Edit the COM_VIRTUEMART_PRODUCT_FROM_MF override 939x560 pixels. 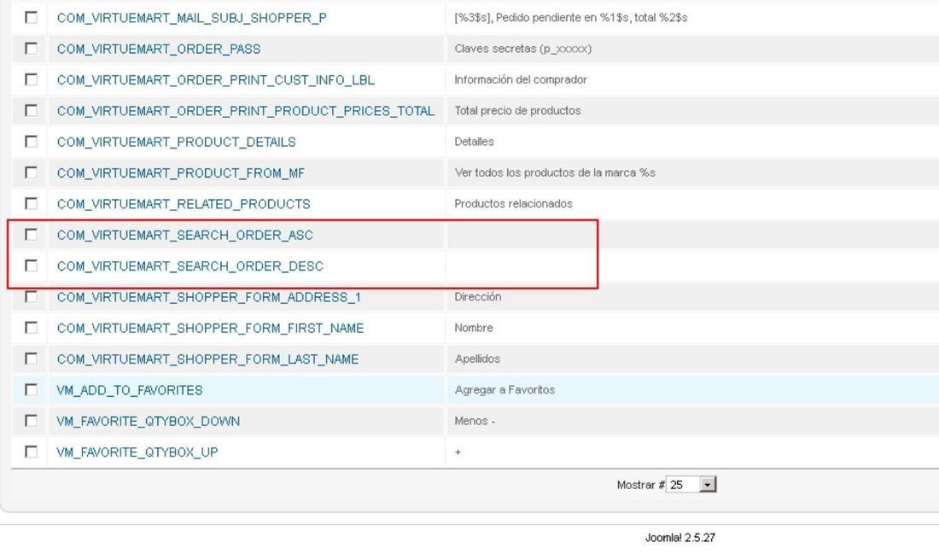click(181, 173)
